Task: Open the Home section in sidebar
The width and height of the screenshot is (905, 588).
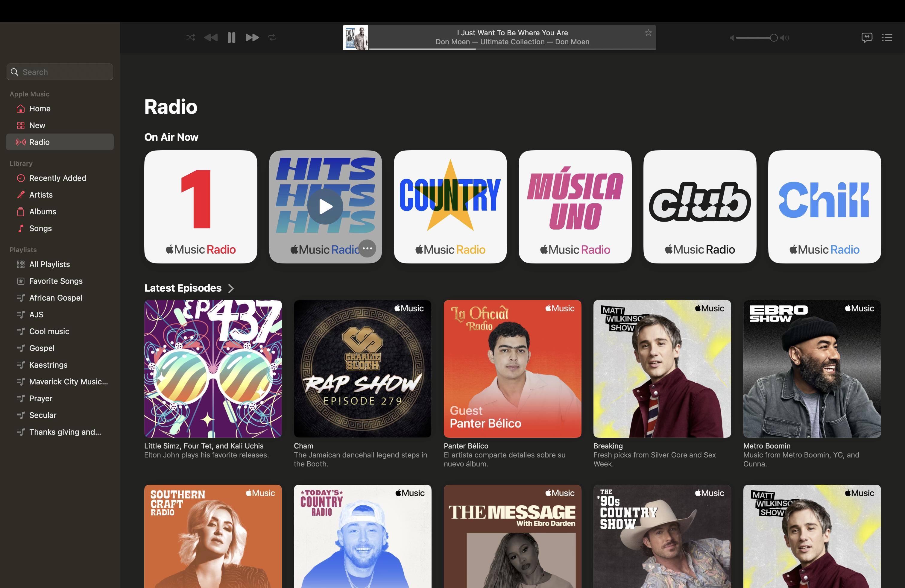Action: coord(40,109)
